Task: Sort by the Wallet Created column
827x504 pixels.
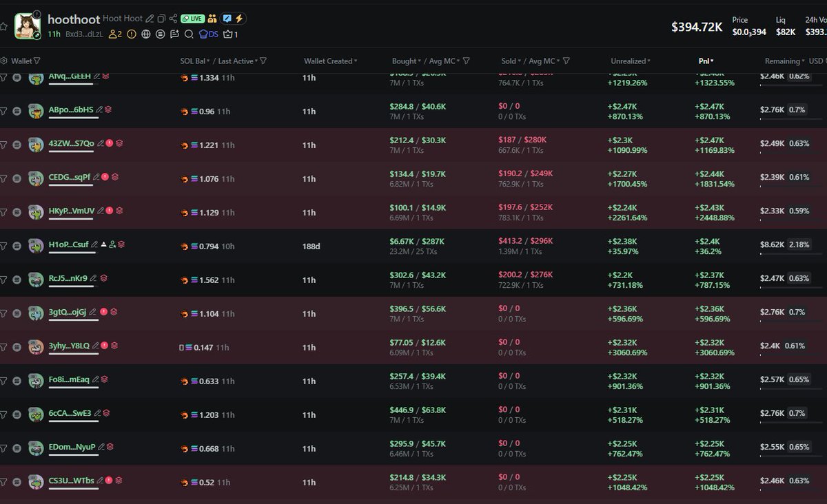Action: pos(330,61)
